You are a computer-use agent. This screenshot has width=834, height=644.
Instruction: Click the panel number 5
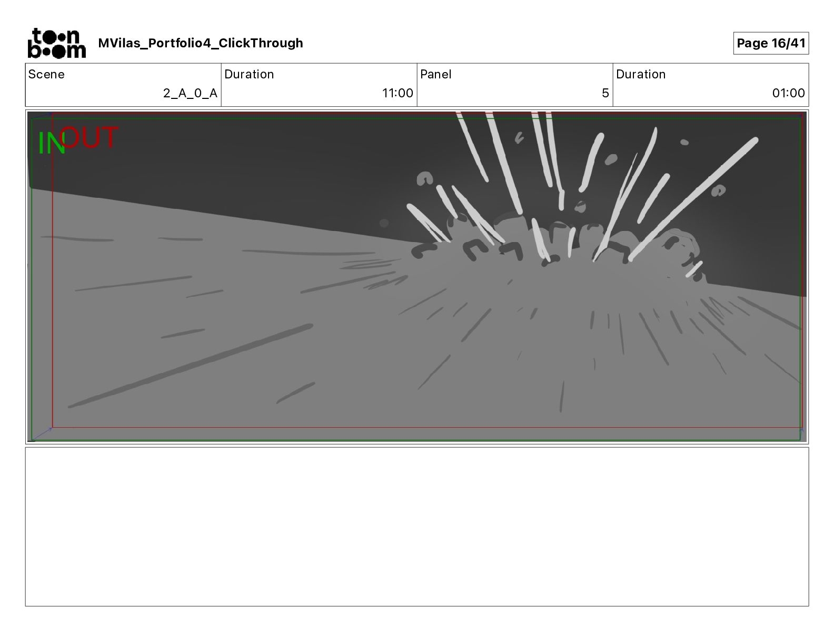[x=605, y=93]
